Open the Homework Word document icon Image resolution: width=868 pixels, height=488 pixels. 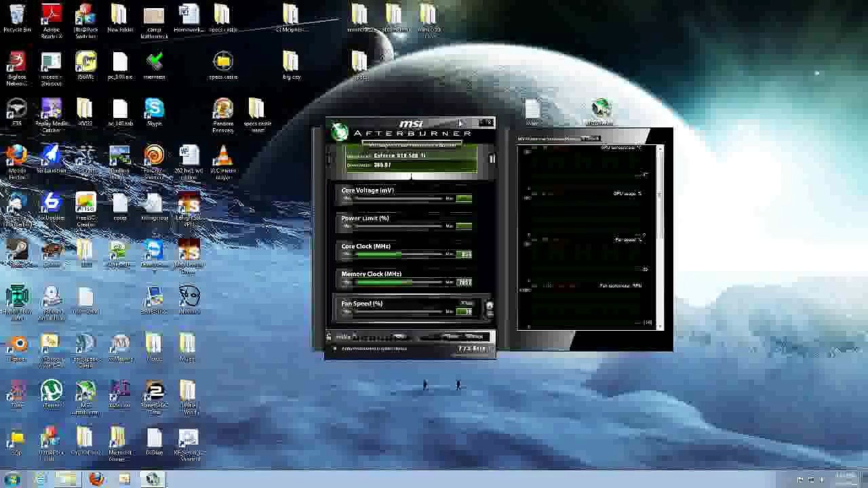[x=189, y=18]
